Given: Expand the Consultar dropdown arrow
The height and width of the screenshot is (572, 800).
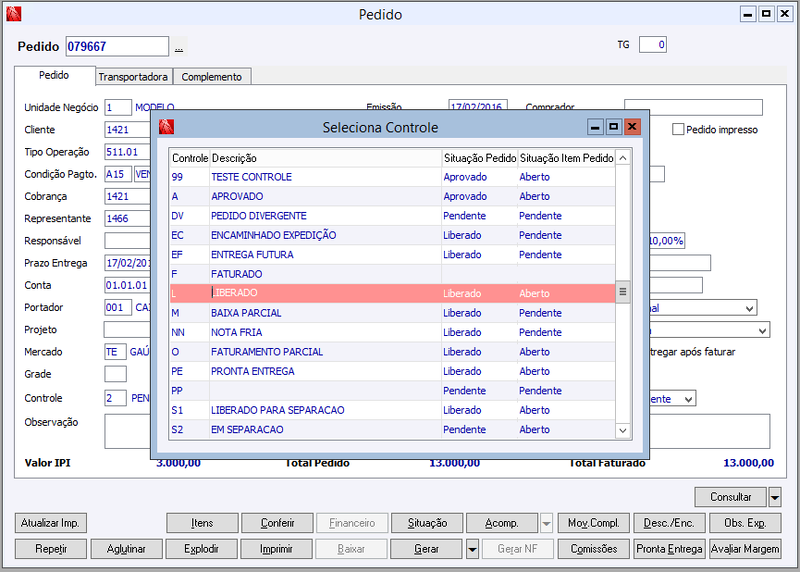Looking at the screenshot, I should (x=774, y=496).
